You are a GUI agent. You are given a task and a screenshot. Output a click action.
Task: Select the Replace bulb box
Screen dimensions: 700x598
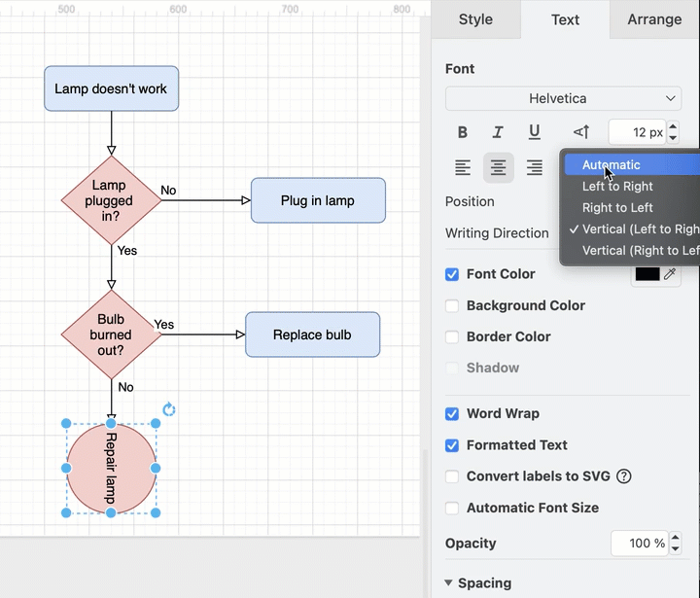click(312, 334)
